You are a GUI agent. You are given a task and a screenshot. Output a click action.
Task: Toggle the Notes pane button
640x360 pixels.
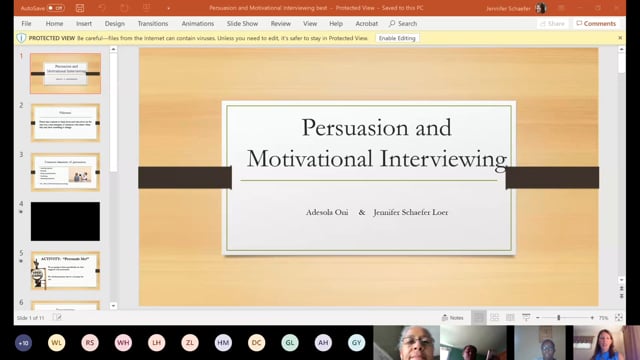(x=453, y=318)
